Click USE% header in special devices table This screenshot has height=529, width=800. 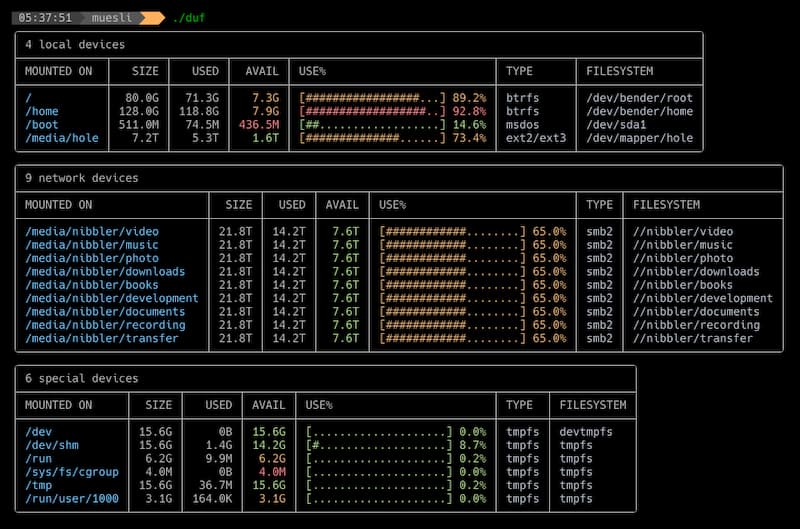(x=319, y=405)
